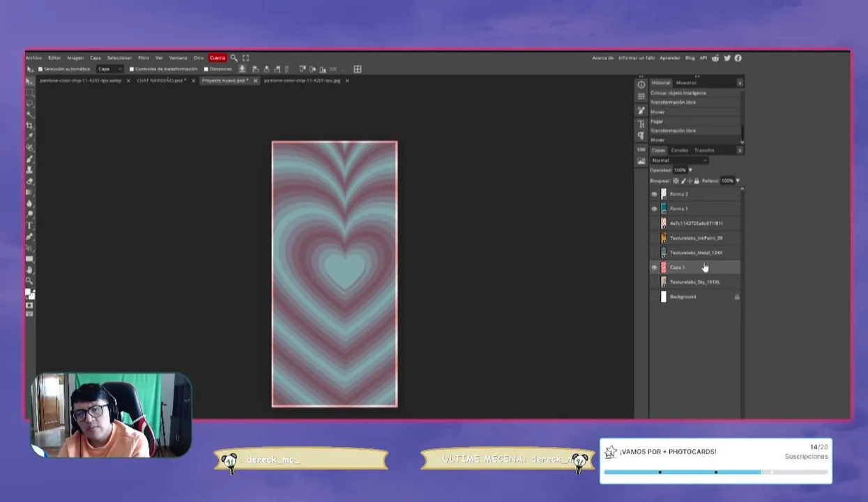868x502 pixels.
Task: Open the Paragraph panel icon
Action: pos(641,136)
